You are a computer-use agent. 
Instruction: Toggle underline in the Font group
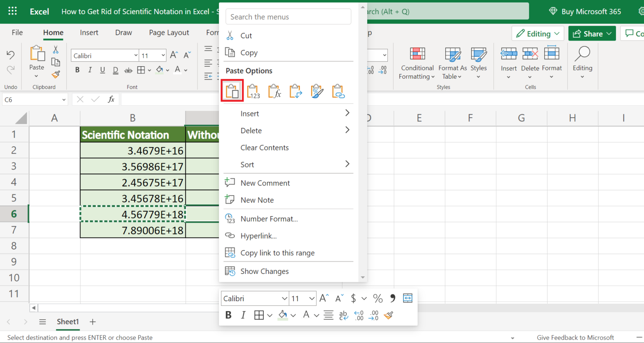click(102, 70)
